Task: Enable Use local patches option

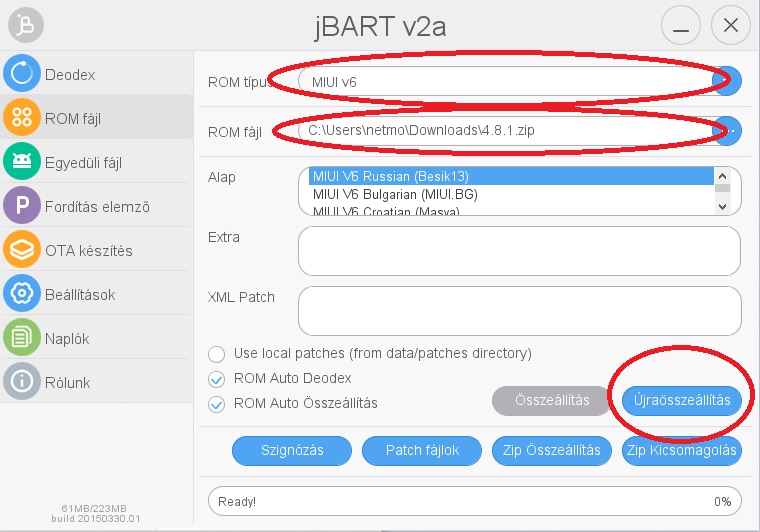Action: [217, 354]
